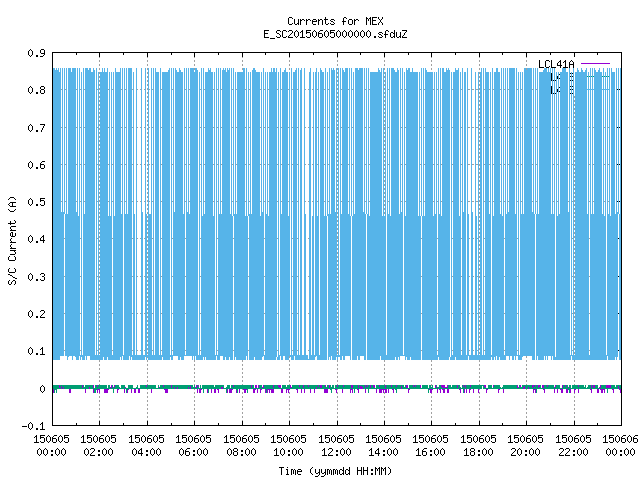The image size is (640, 480).
Task: Select the file name "E_SC20150605000000.sfduZ" subtitle
Action: coord(335,34)
